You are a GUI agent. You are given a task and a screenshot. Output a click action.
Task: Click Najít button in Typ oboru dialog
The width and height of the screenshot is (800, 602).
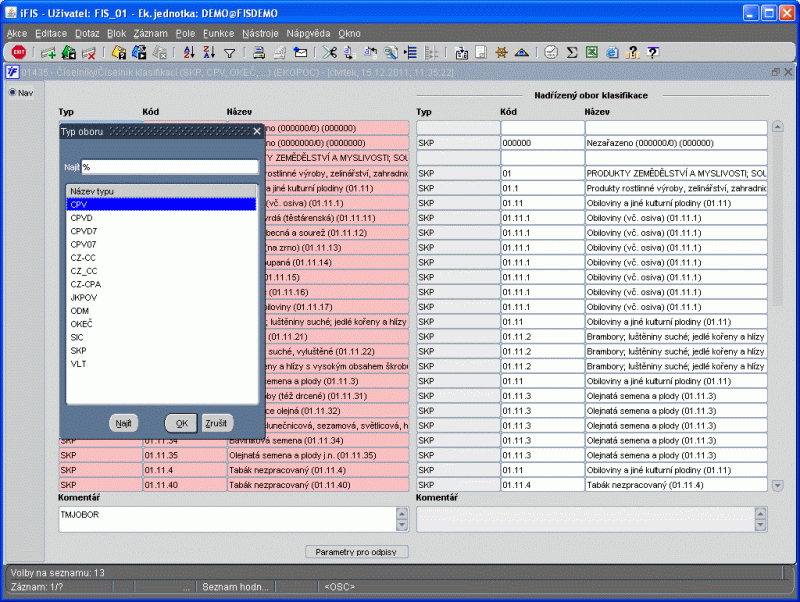click(x=123, y=423)
